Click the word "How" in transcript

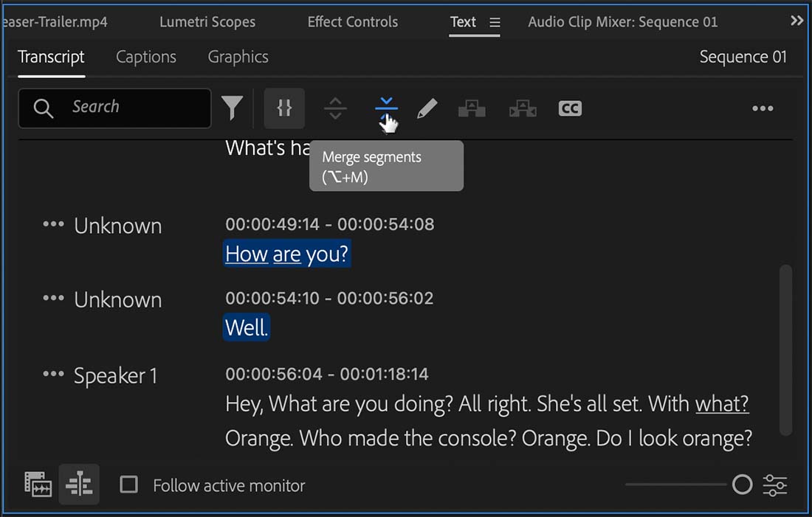[x=247, y=254]
